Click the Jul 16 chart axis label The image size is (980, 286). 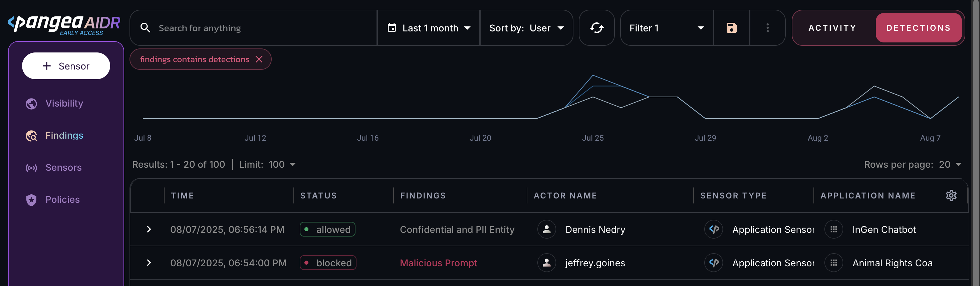367,138
